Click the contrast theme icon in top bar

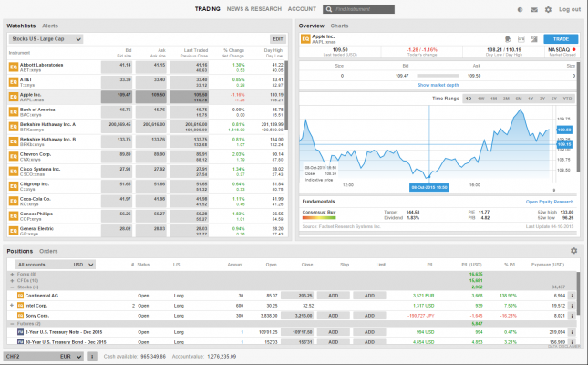point(520,9)
